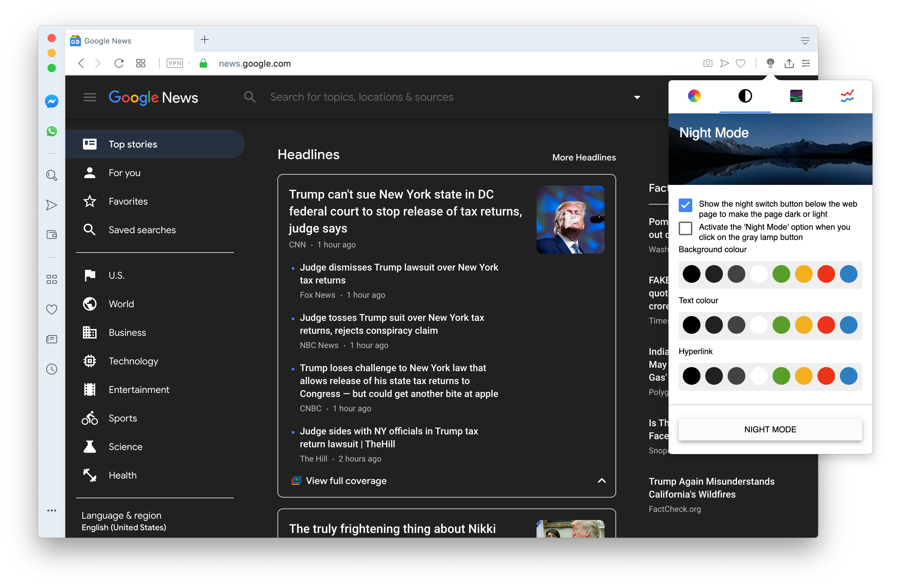The image size is (897, 588).
Task: Open the sidebar search icon
Action: click(52, 175)
